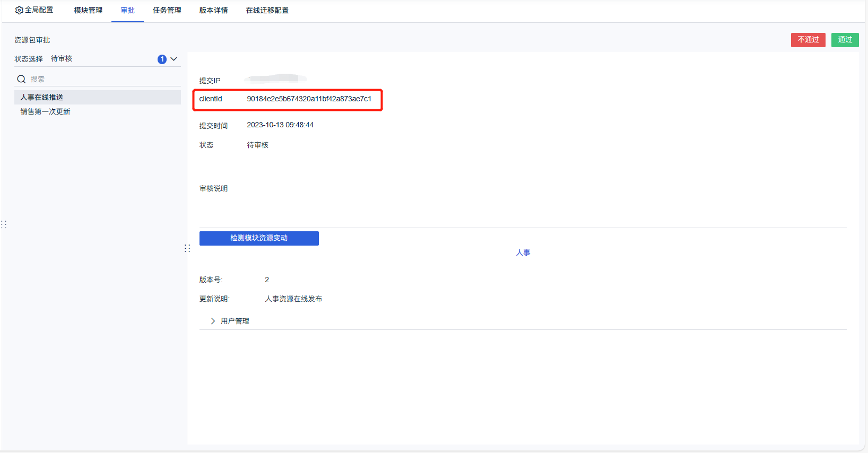The image size is (868, 453).
Task: Open the 状态选择 dropdown arrow
Action: tap(174, 59)
